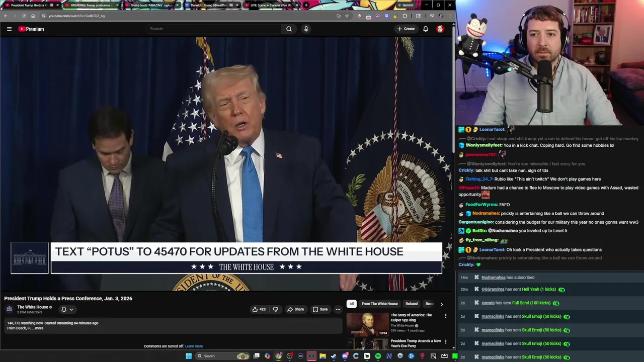Open Spotify from the taskbar

coord(378,356)
